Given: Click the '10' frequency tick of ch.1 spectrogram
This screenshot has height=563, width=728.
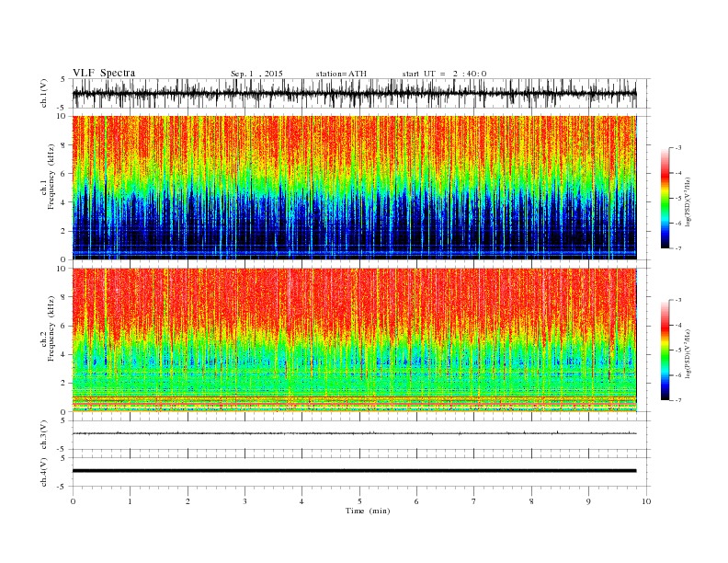Looking at the screenshot, I should 63,116.
